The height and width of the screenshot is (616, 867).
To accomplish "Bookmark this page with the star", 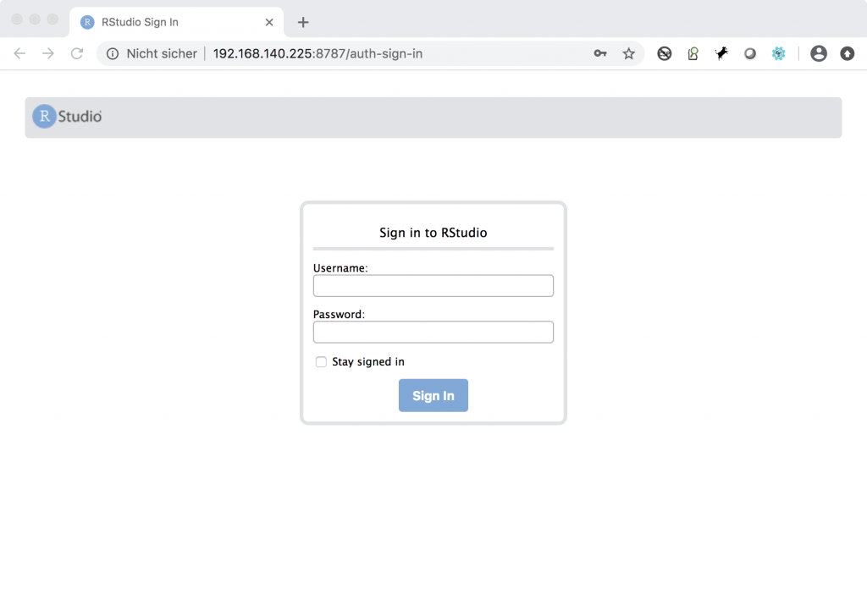I will point(629,53).
